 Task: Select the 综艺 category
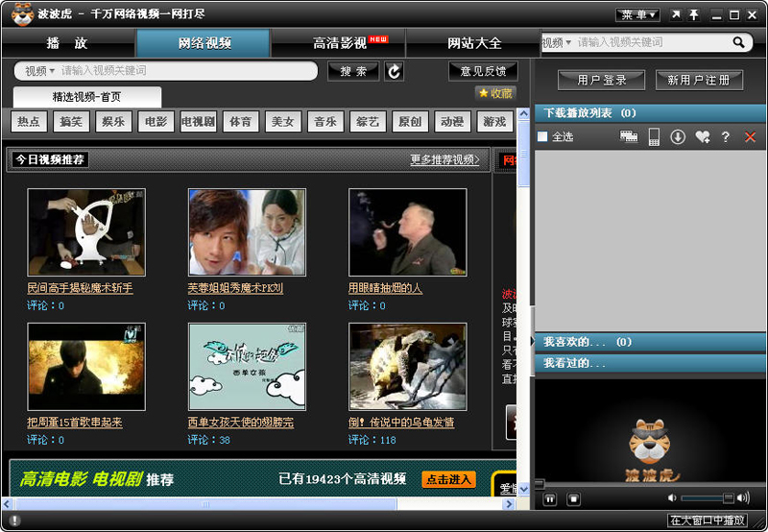point(368,122)
